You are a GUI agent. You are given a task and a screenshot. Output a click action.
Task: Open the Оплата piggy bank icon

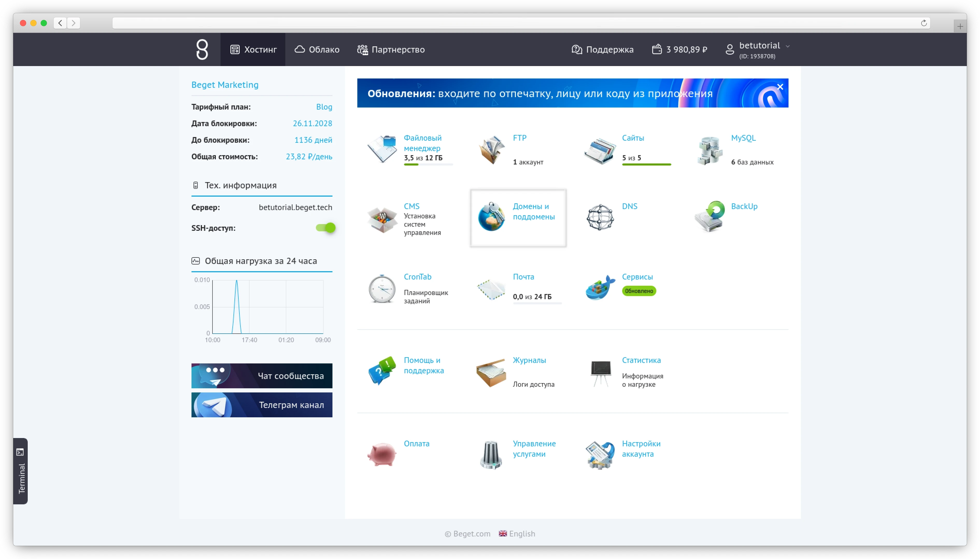(x=382, y=454)
